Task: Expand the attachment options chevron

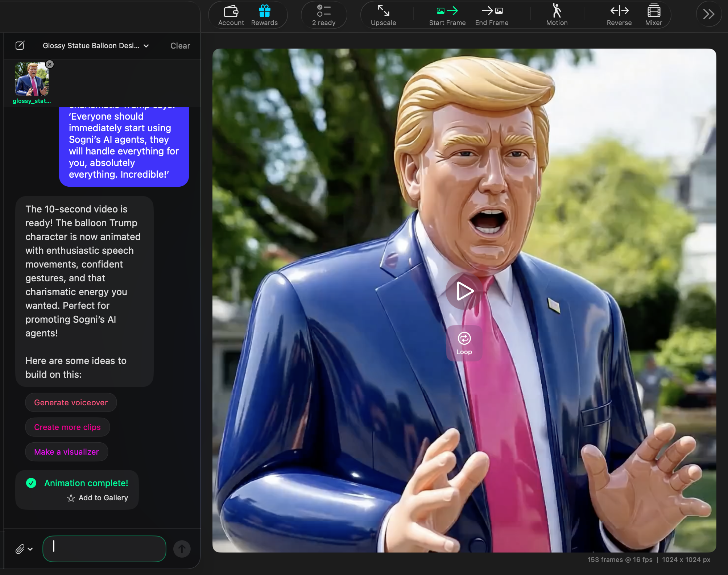Action: [x=30, y=549]
